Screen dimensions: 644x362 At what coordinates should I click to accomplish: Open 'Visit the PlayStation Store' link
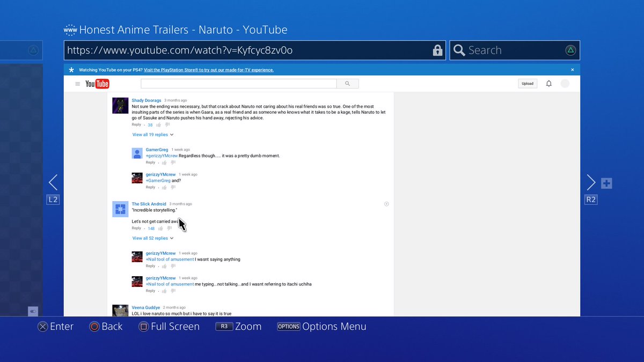click(x=209, y=70)
